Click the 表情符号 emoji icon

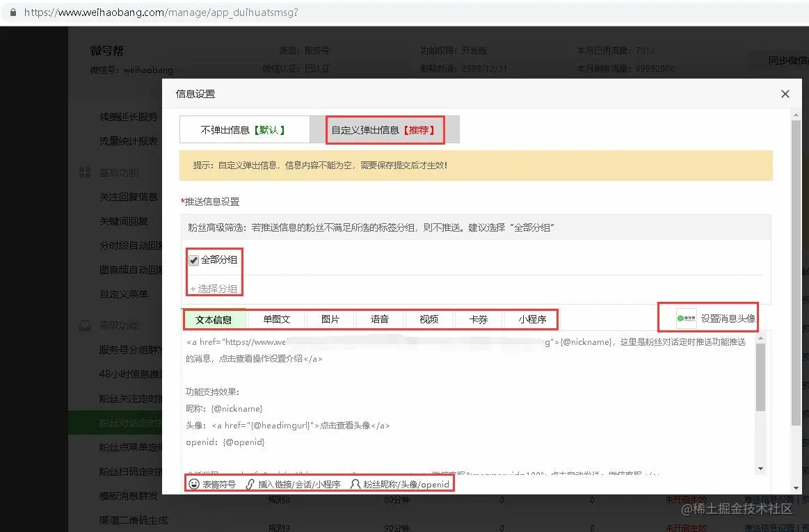pyautogui.click(x=195, y=483)
